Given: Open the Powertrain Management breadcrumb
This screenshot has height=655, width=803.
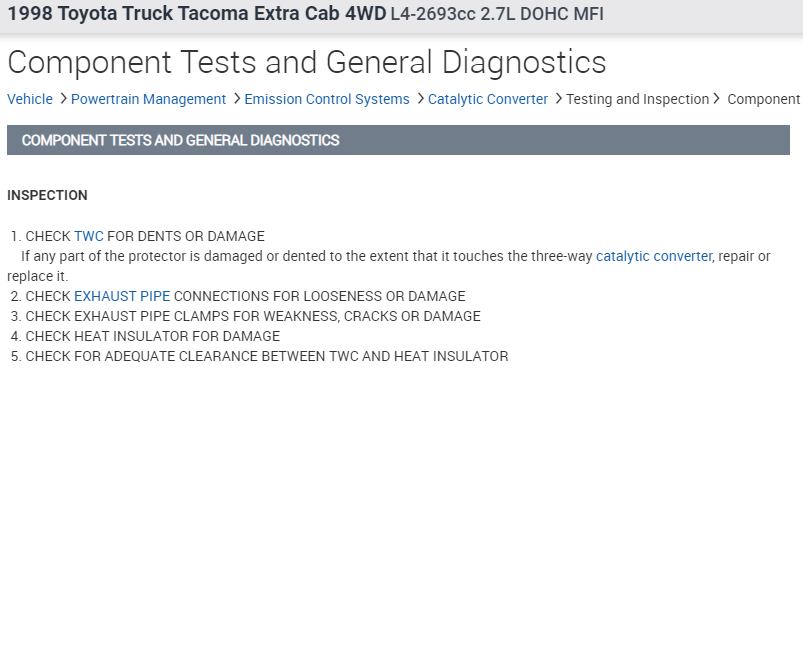Looking at the screenshot, I should (148, 99).
